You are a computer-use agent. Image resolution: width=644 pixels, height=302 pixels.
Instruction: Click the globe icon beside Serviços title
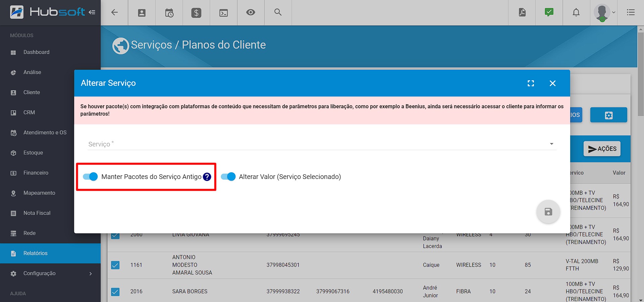point(120,46)
